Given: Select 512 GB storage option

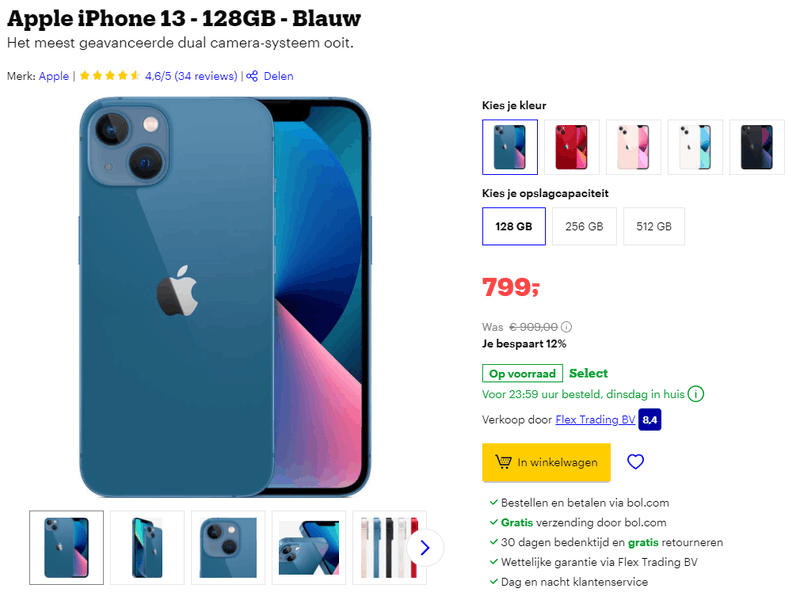Looking at the screenshot, I should pyautogui.click(x=654, y=226).
